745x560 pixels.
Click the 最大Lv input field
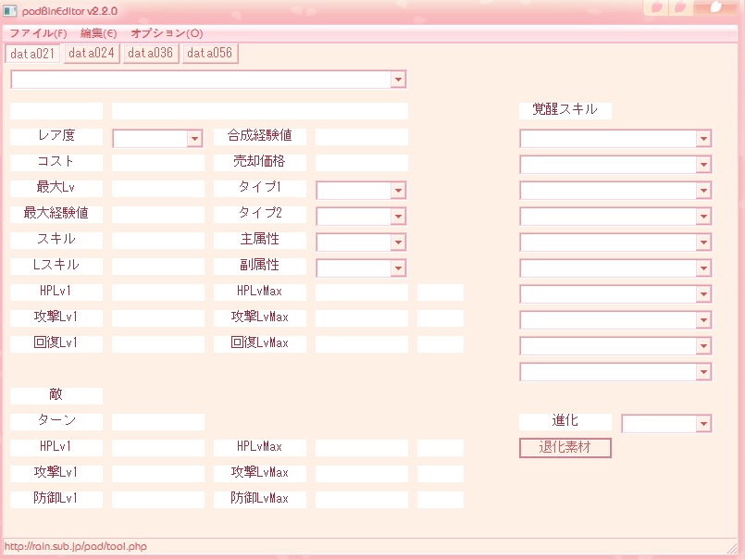(x=158, y=188)
